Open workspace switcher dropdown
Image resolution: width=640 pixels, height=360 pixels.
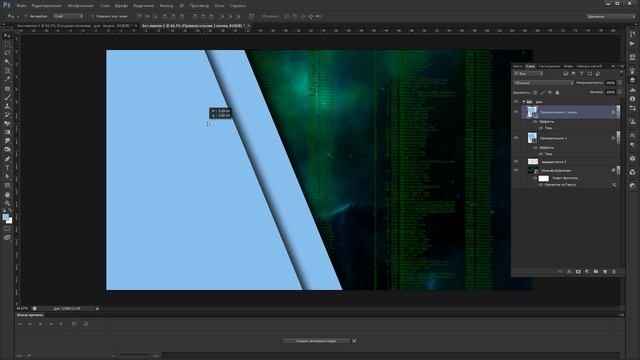[x=611, y=16]
